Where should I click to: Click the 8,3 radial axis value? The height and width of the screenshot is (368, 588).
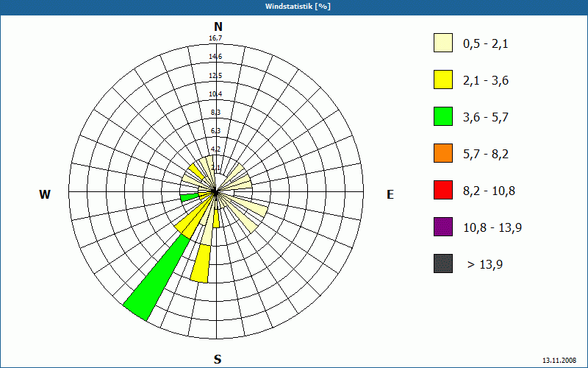click(215, 113)
